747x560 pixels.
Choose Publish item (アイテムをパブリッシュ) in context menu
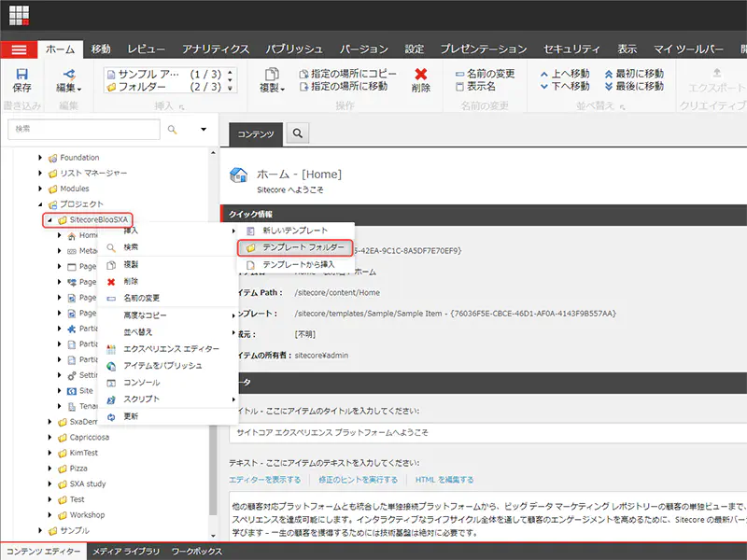pyautogui.click(x=168, y=366)
